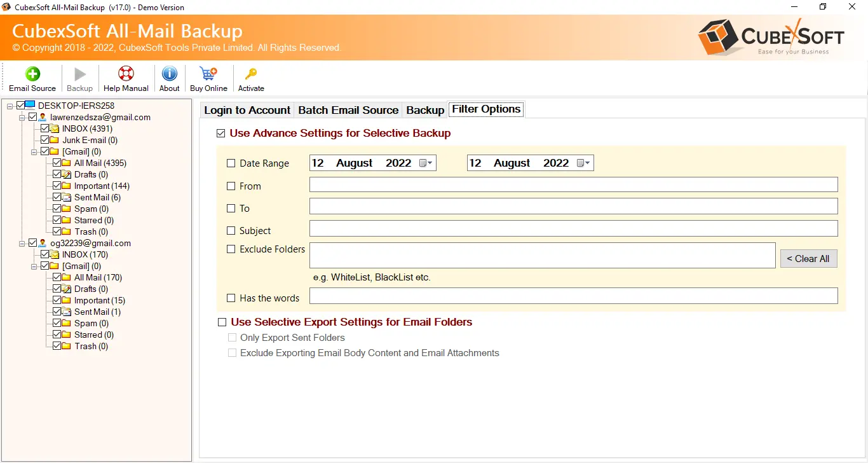The width and height of the screenshot is (868, 463).
Task: Open the Email Source toolbar icon
Action: (32, 74)
